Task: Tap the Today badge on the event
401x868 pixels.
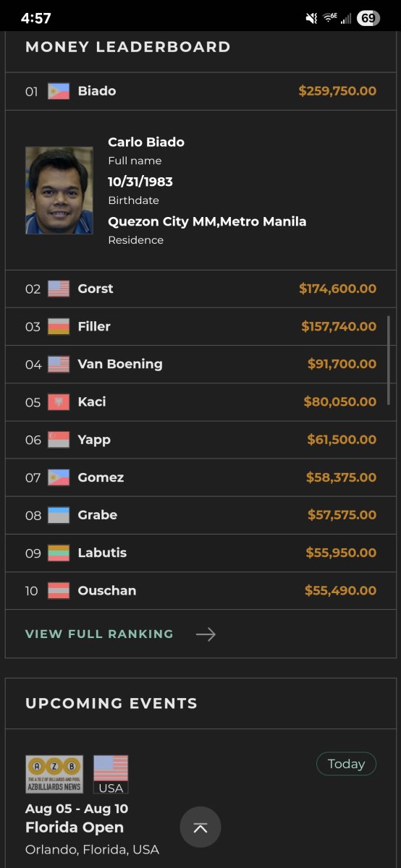Action: [346, 764]
